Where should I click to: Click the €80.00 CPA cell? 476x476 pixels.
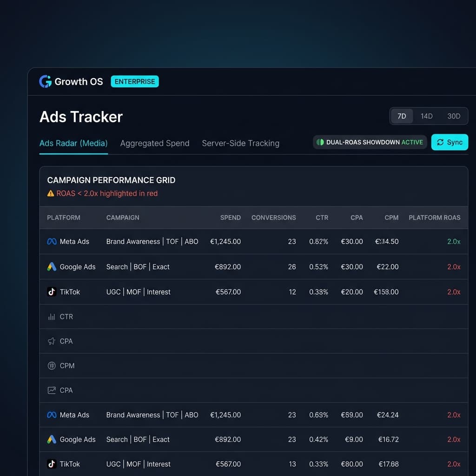[x=351, y=464]
